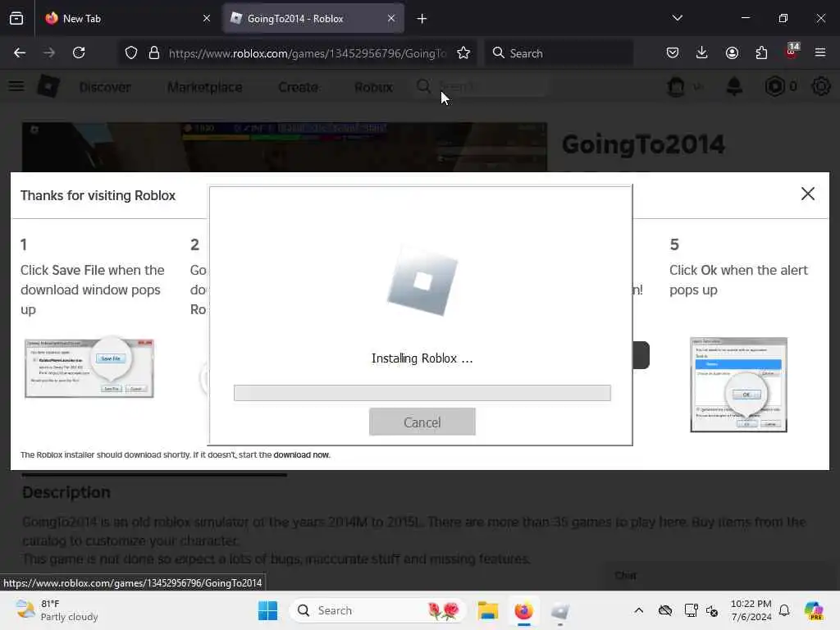
Task: Expand the hidden system tray icons chevron
Action: (638, 610)
